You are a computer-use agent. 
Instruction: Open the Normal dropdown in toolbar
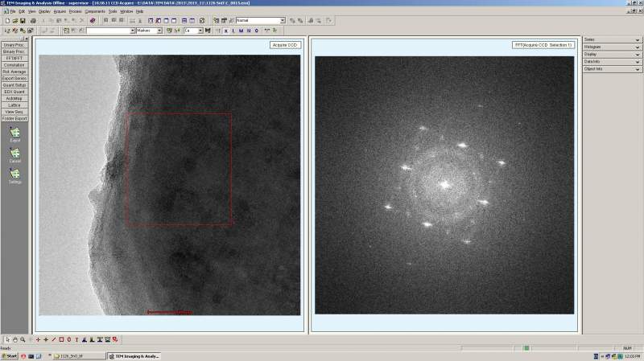tap(282, 20)
